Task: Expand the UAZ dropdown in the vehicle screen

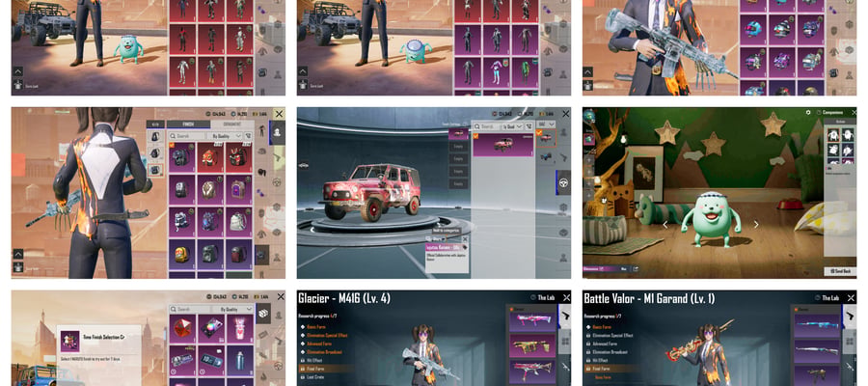Action: click(x=546, y=125)
